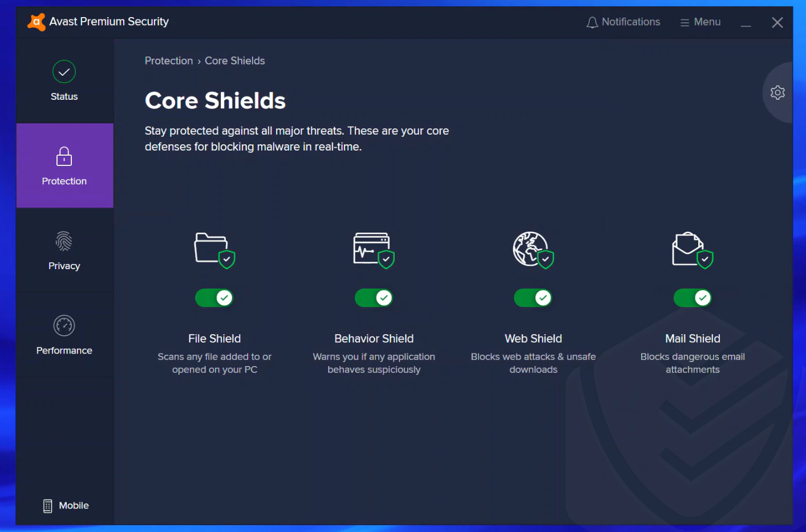Disable the File Shield toggle
This screenshot has height=532, width=806.
point(214,298)
